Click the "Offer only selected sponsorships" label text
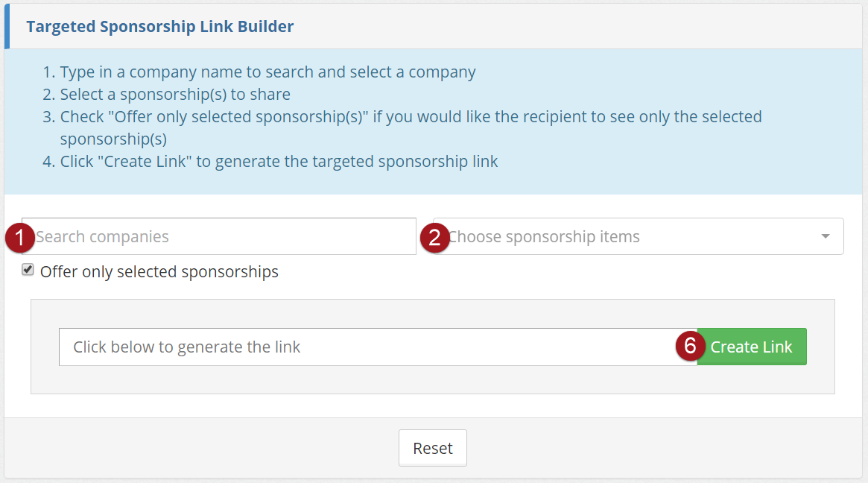 click(159, 272)
